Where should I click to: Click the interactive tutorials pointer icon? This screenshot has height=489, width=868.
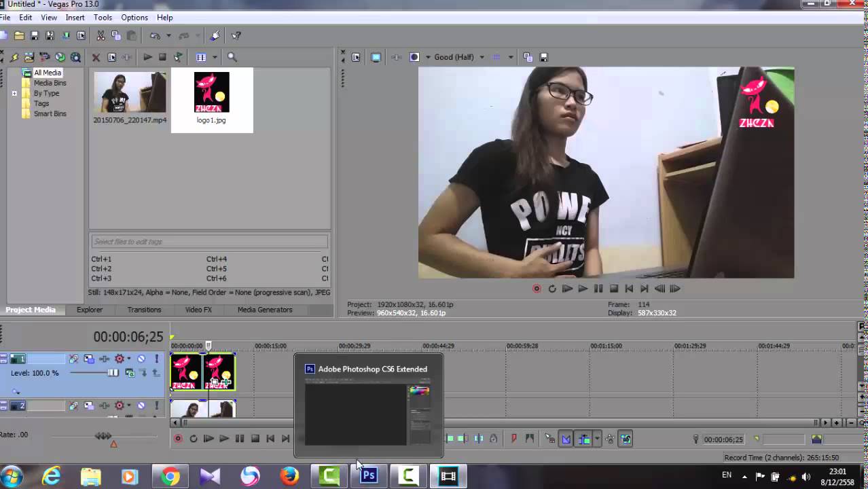point(215,36)
